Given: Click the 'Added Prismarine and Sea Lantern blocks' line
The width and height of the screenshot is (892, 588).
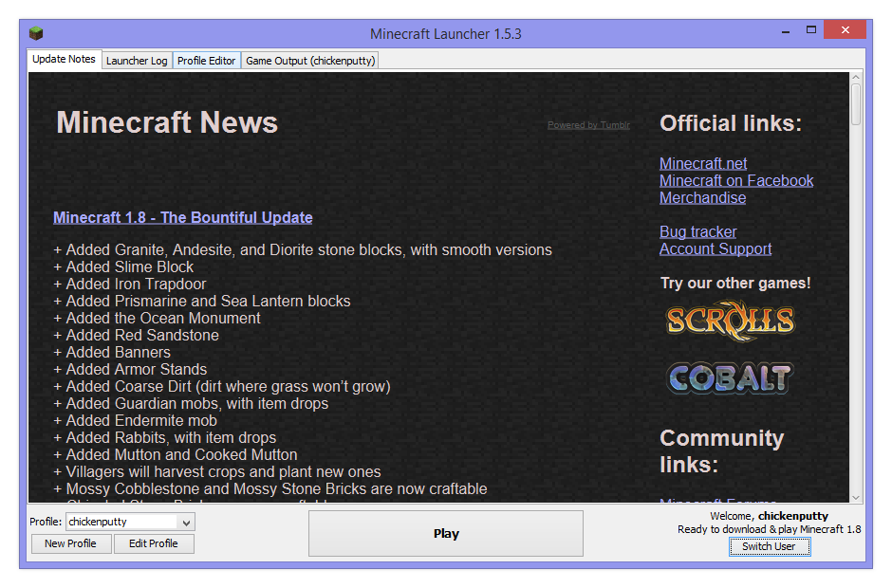Looking at the screenshot, I should click(202, 302).
